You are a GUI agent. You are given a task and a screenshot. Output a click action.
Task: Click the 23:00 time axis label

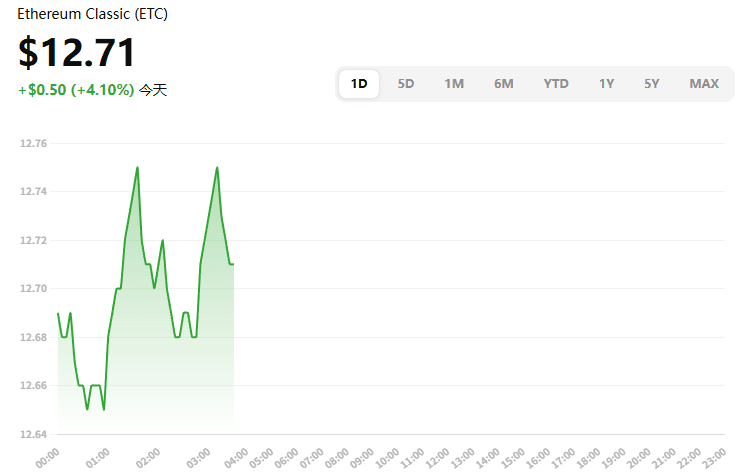pyautogui.click(x=714, y=458)
